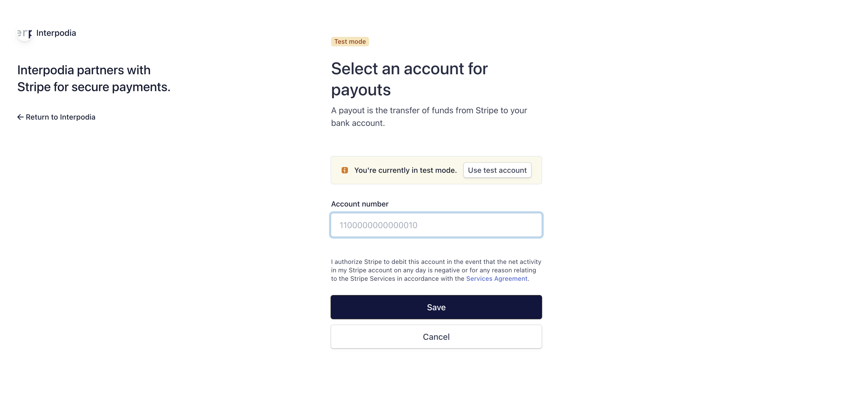The height and width of the screenshot is (403, 868).
Task: Open the Services Agreement link
Action: [496, 279]
